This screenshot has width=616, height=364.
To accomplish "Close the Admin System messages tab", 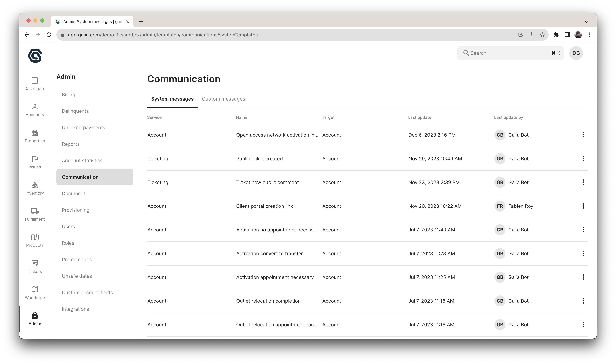I will pyautogui.click(x=128, y=22).
